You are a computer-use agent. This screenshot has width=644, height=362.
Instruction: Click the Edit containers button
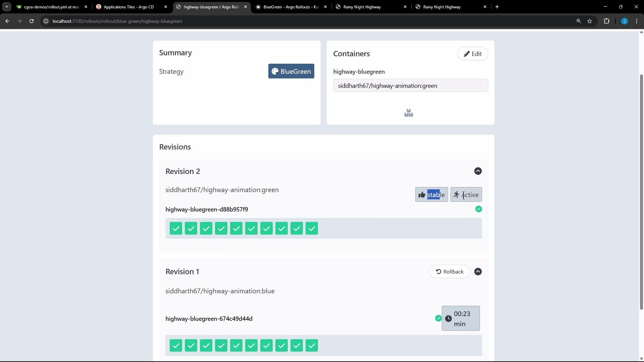473,54
